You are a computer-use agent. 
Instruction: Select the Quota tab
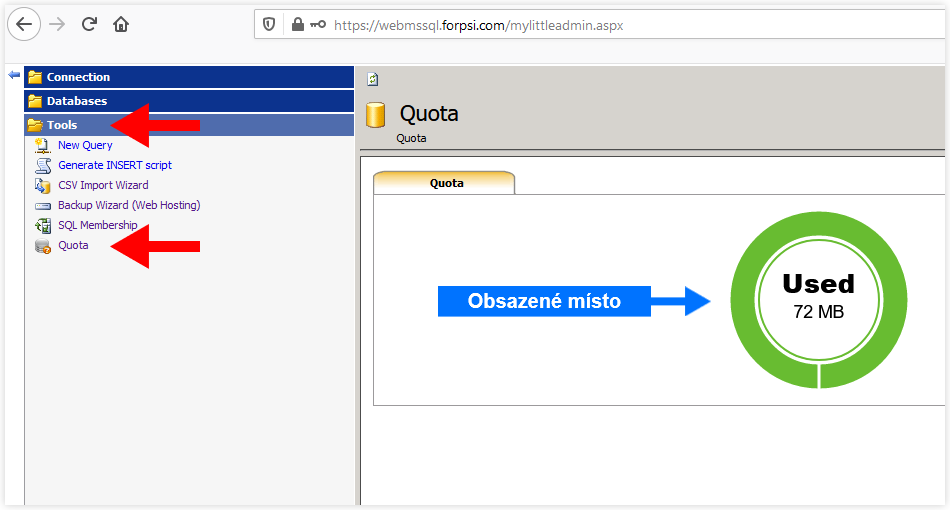pyautogui.click(x=445, y=183)
